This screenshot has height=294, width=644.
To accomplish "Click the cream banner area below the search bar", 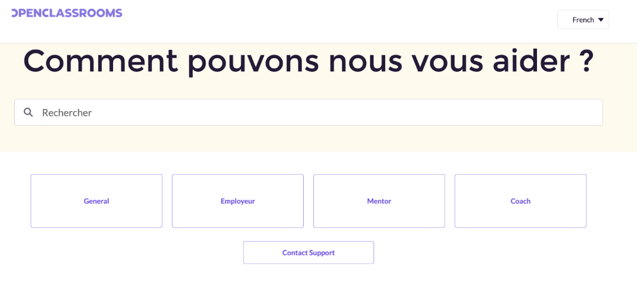I will 318,139.
